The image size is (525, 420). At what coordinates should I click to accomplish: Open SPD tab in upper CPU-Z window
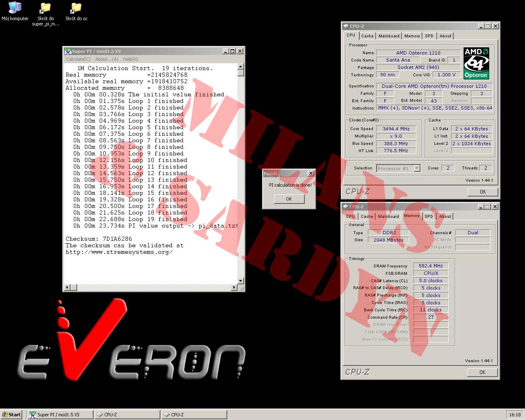point(429,36)
